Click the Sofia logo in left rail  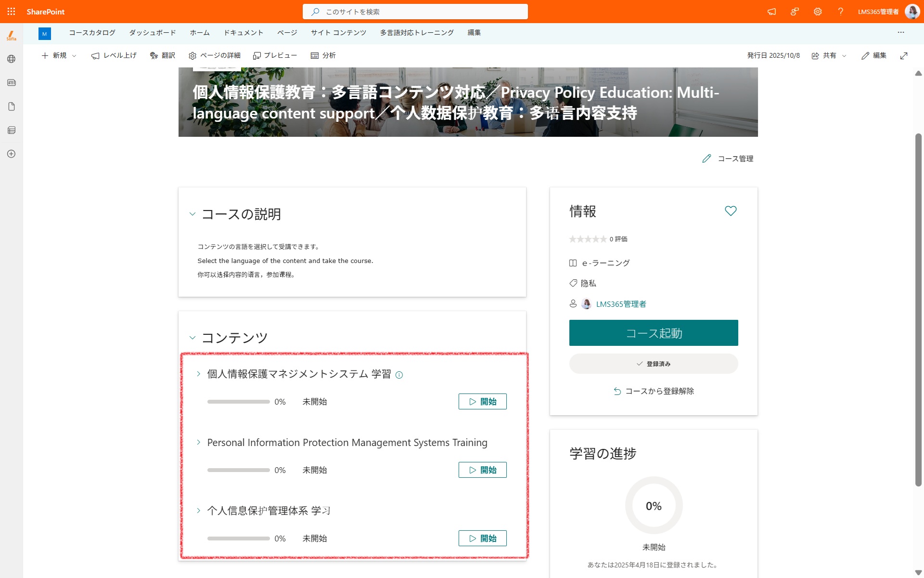tap(11, 35)
